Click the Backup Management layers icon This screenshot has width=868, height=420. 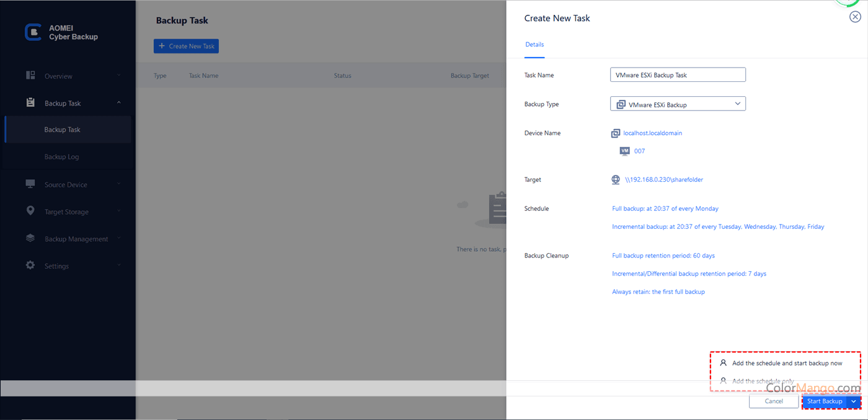(x=30, y=238)
